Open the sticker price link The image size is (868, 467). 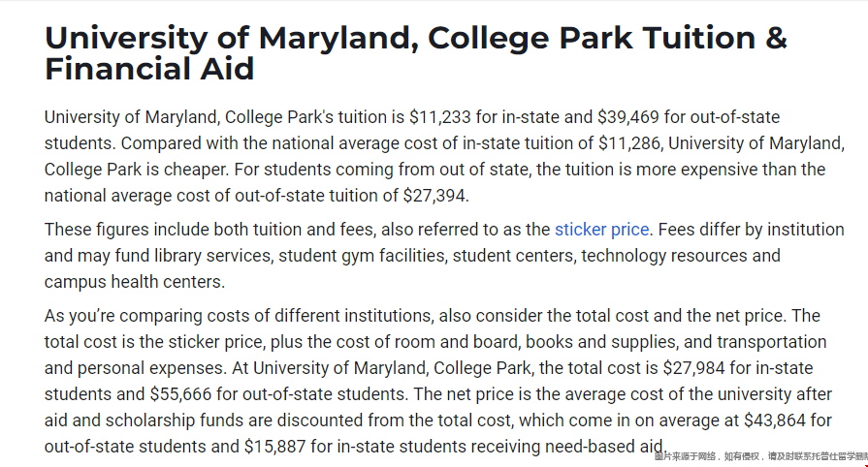(x=601, y=230)
